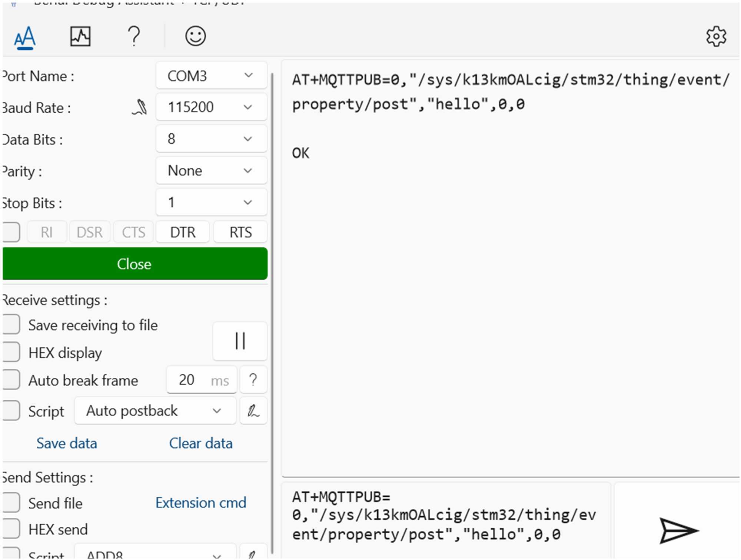Open the waveform chart view icon

[x=80, y=36]
